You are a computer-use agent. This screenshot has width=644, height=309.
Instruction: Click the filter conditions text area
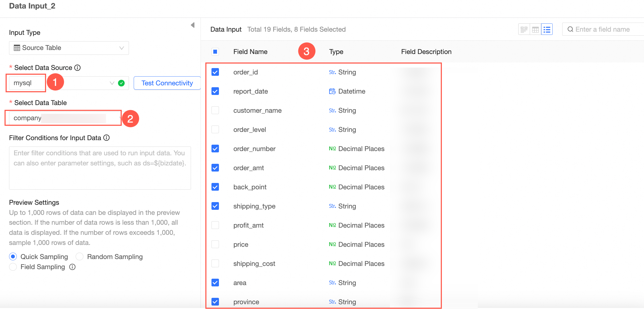[100, 168]
